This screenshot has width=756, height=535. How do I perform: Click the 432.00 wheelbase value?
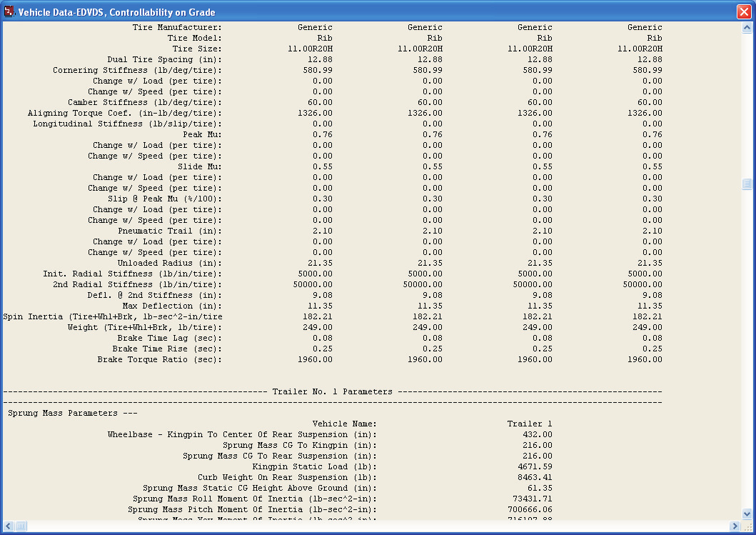point(537,434)
